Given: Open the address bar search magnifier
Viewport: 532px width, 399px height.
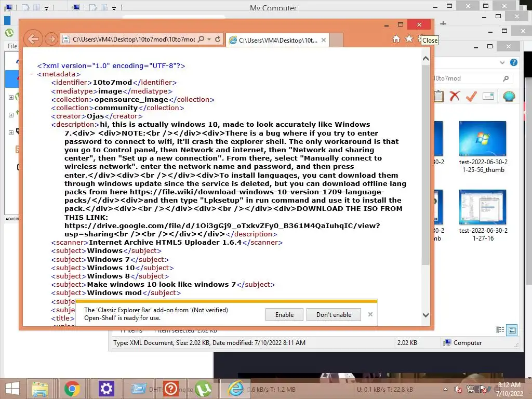Looking at the screenshot, I should pyautogui.click(x=201, y=39).
